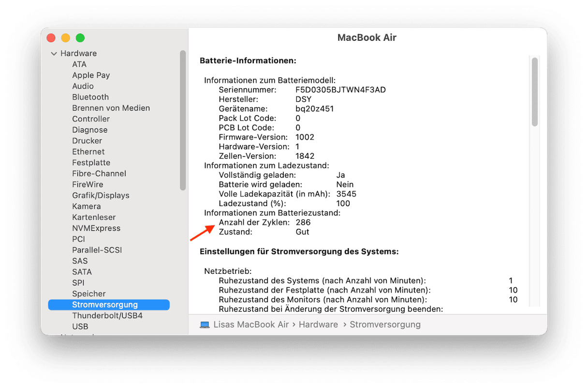Open the Speicher entry
Screen dimensions: 588x389
tap(89, 294)
